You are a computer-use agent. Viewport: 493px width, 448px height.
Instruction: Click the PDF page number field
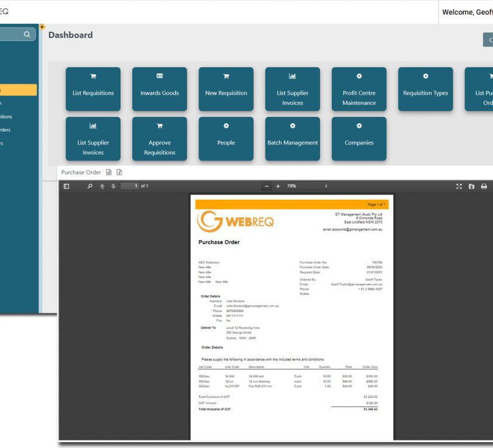(x=130, y=186)
